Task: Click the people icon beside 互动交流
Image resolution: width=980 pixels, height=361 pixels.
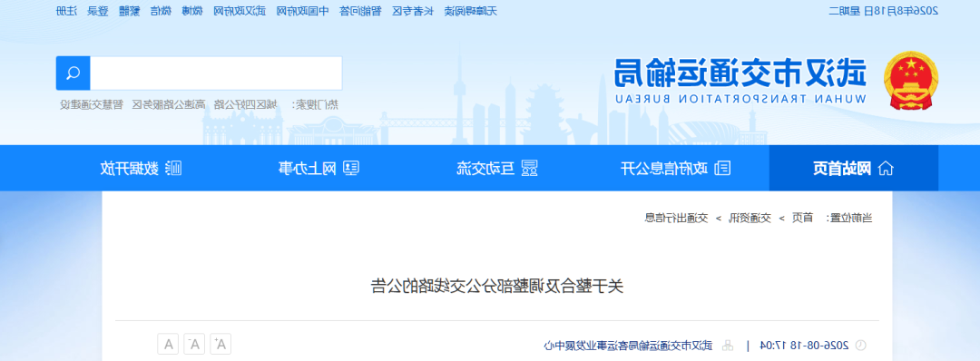Action: [529, 168]
